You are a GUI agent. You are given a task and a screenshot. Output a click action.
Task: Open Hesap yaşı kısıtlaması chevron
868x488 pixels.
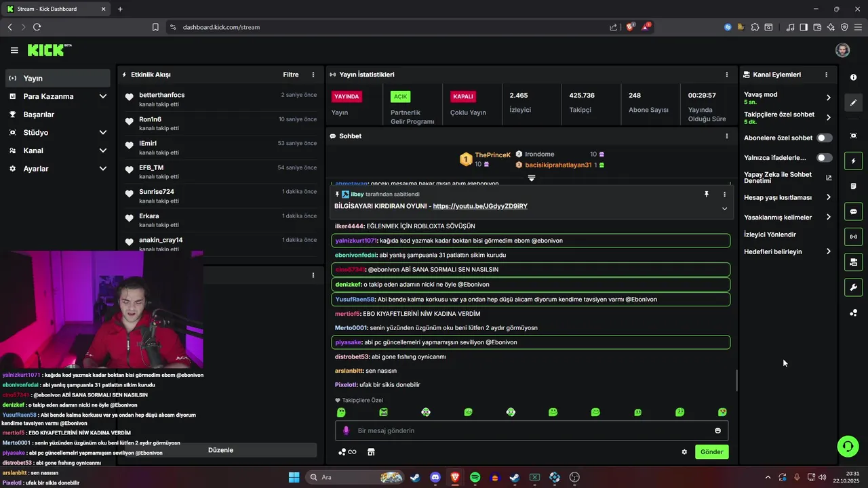click(828, 197)
